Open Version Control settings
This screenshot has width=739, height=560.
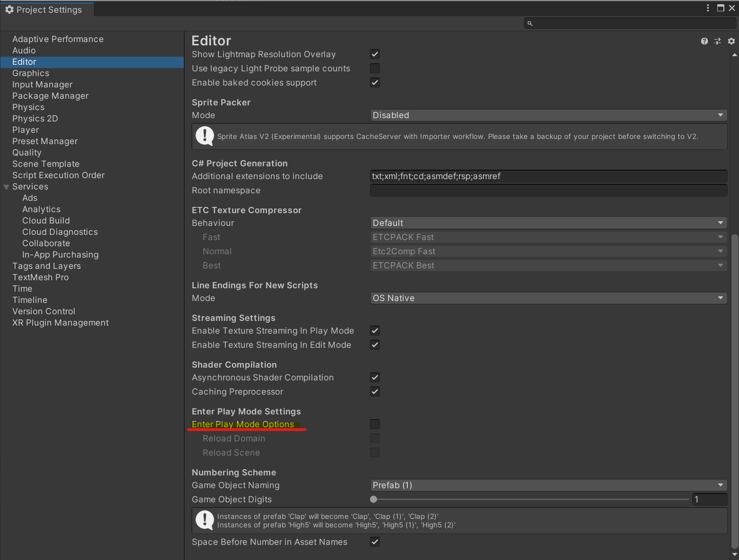tap(44, 311)
